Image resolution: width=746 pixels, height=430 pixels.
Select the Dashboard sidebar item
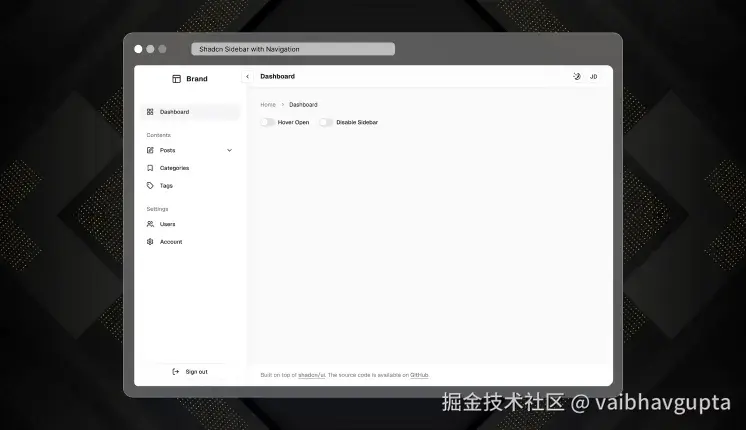191,112
